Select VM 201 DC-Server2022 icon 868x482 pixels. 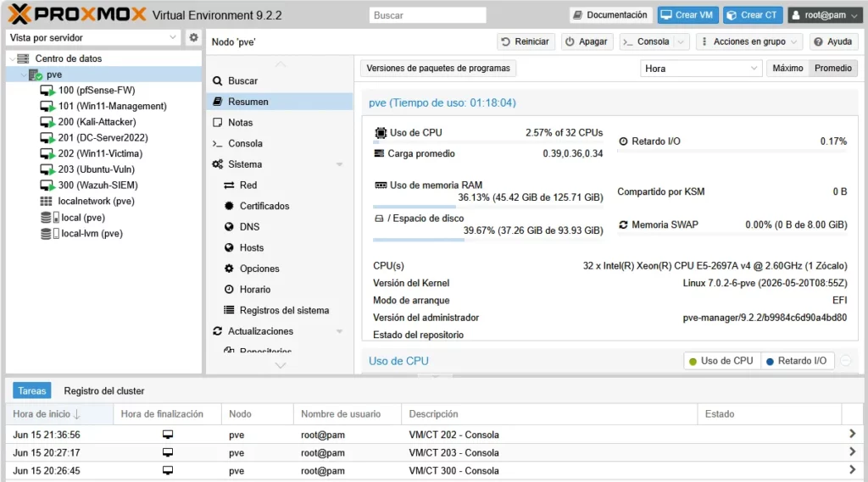[47, 138]
